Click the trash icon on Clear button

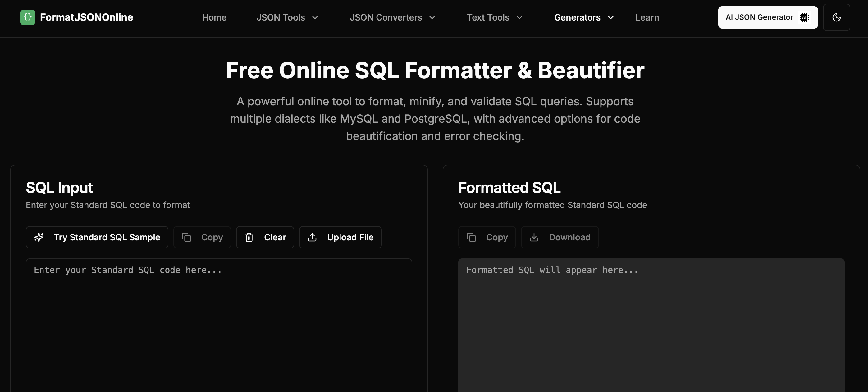coord(249,237)
